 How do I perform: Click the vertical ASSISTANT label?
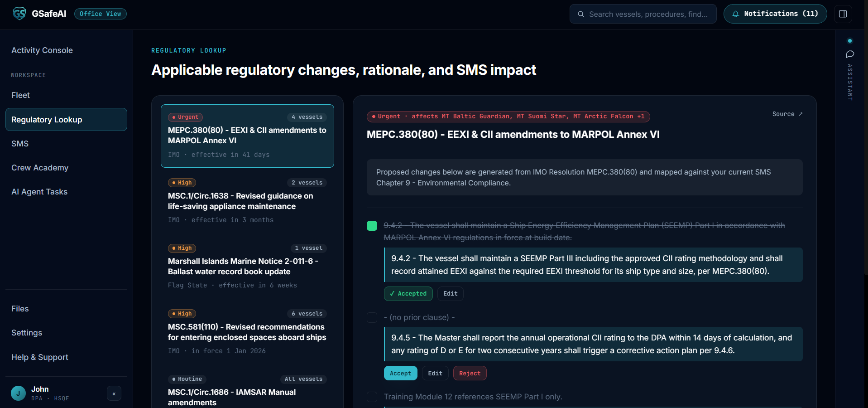point(850,82)
